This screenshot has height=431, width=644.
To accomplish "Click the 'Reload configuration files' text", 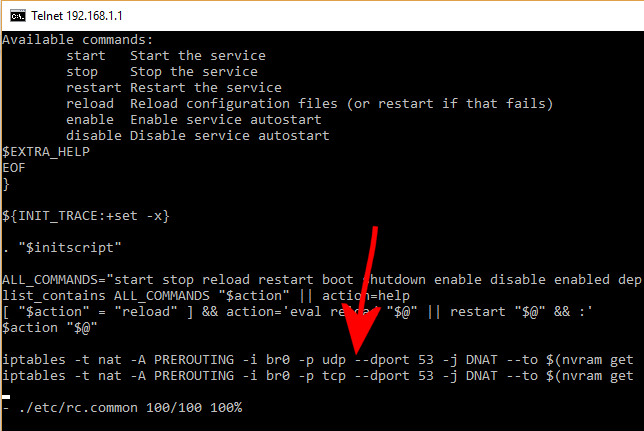I will 234,104.
